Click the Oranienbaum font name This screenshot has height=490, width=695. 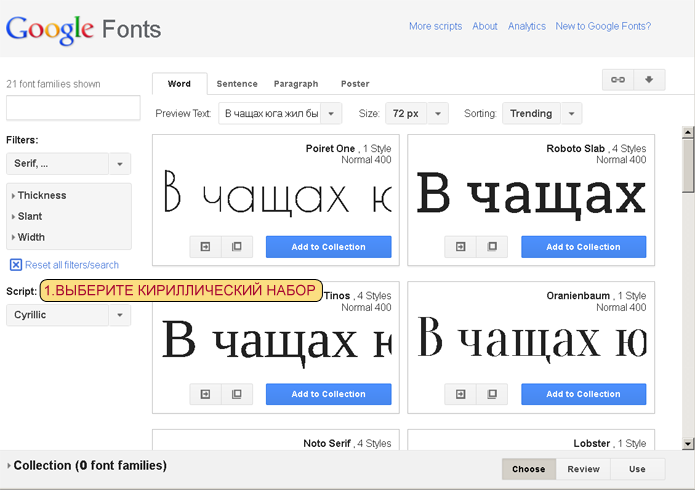pyautogui.click(x=578, y=296)
